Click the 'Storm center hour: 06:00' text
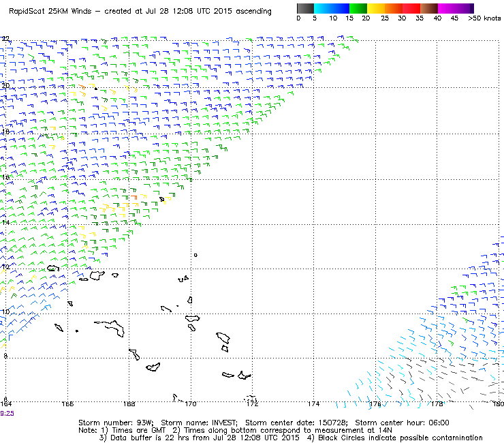 [402, 423]
